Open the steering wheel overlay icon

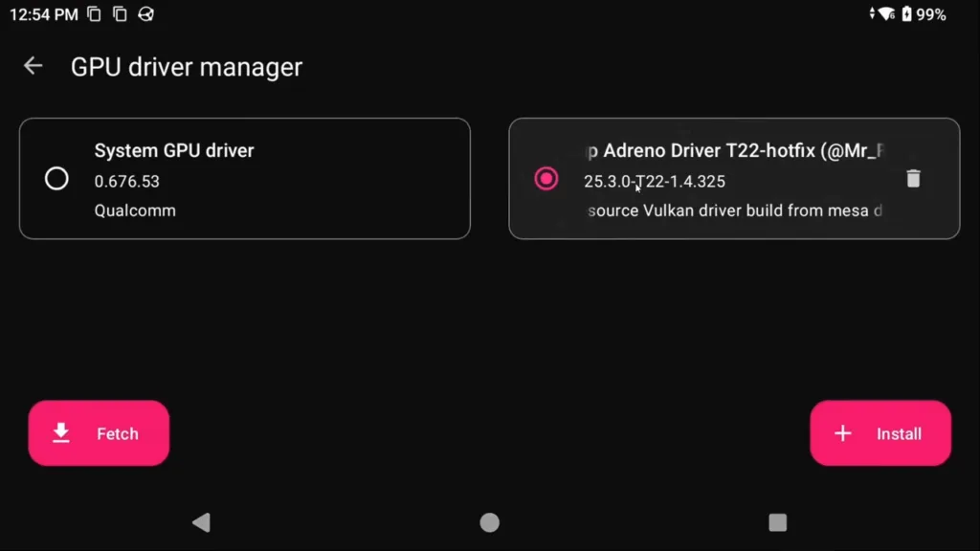[146, 14]
